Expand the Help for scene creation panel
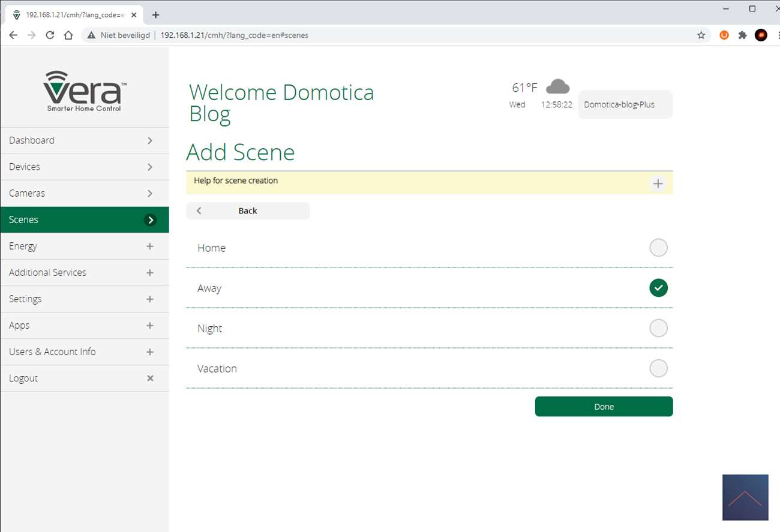780x532 pixels. coord(658,184)
